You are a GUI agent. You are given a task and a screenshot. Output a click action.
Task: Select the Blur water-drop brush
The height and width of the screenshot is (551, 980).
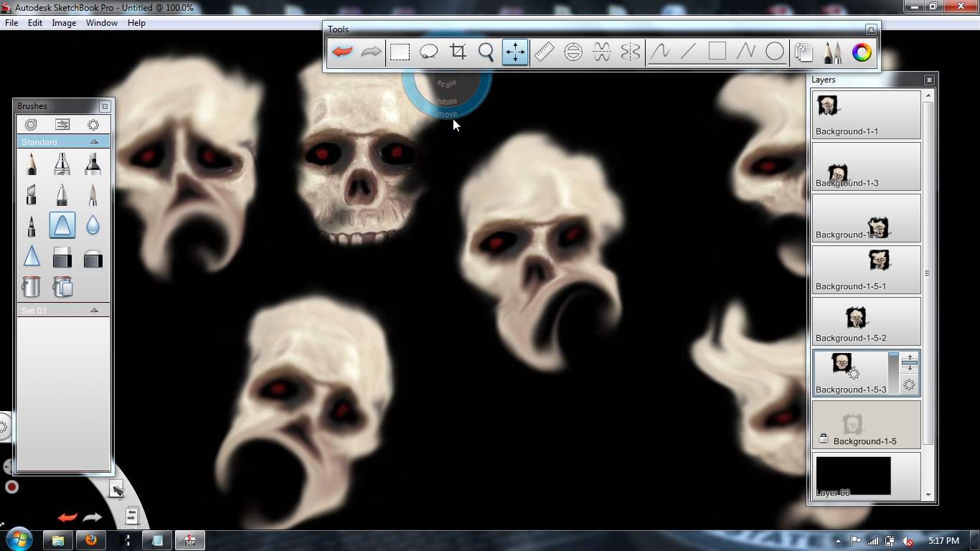click(93, 226)
